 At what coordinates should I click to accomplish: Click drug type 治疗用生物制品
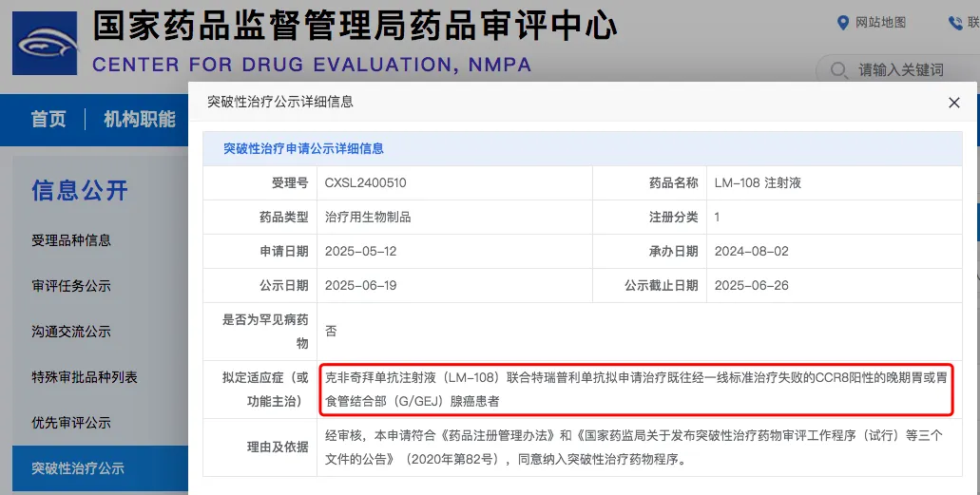(x=368, y=217)
